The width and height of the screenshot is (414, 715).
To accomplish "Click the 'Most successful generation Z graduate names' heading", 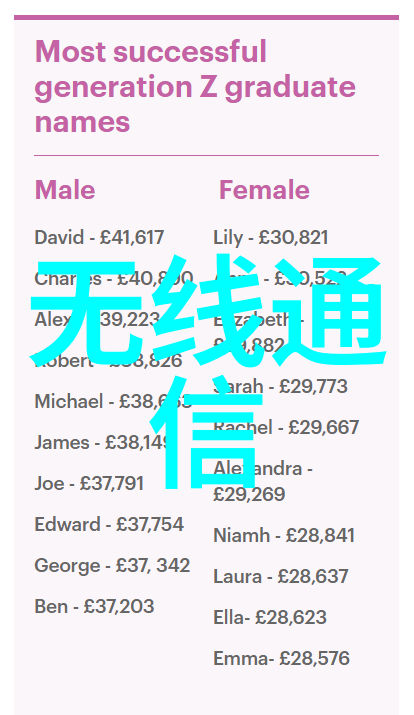I will click(x=195, y=86).
